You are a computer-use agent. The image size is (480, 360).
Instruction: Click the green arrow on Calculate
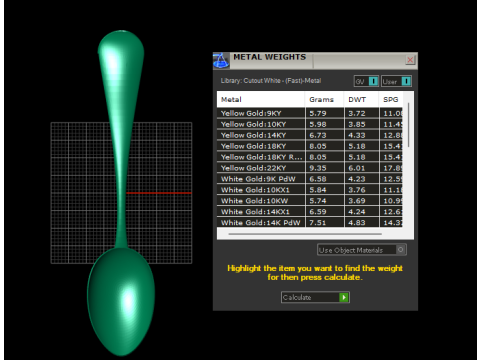click(x=344, y=297)
